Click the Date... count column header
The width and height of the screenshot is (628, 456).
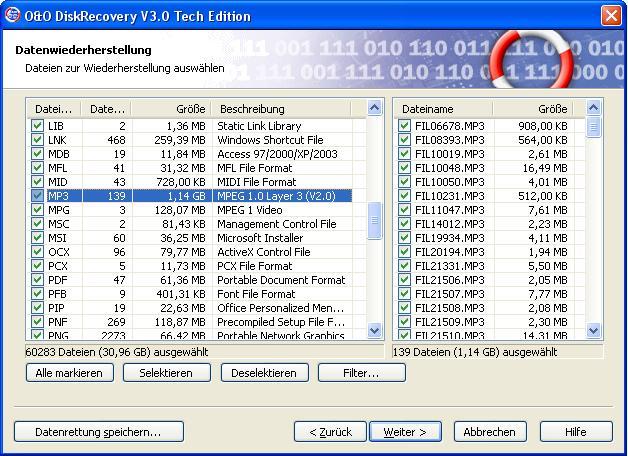pyautogui.click(x=106, y=109)
